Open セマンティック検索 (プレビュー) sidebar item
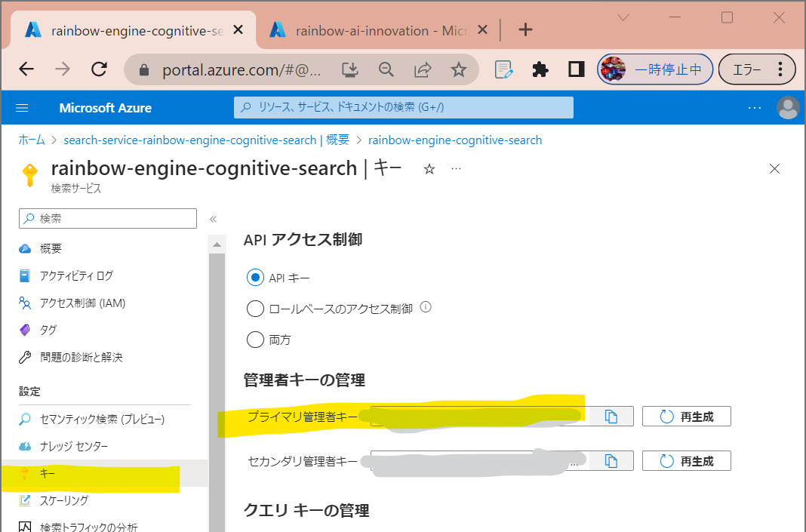806x532 pixels. point(104,419)
